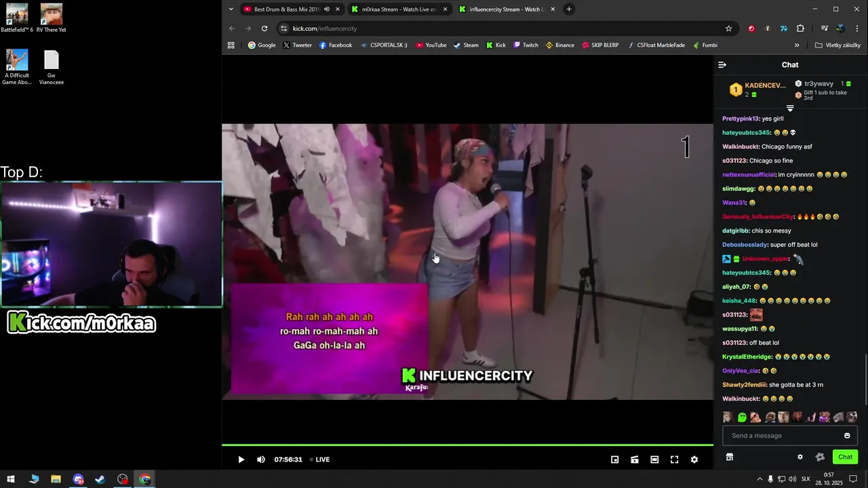
Task: Open the Twitch bookmark
Action: tap(526, 45)
